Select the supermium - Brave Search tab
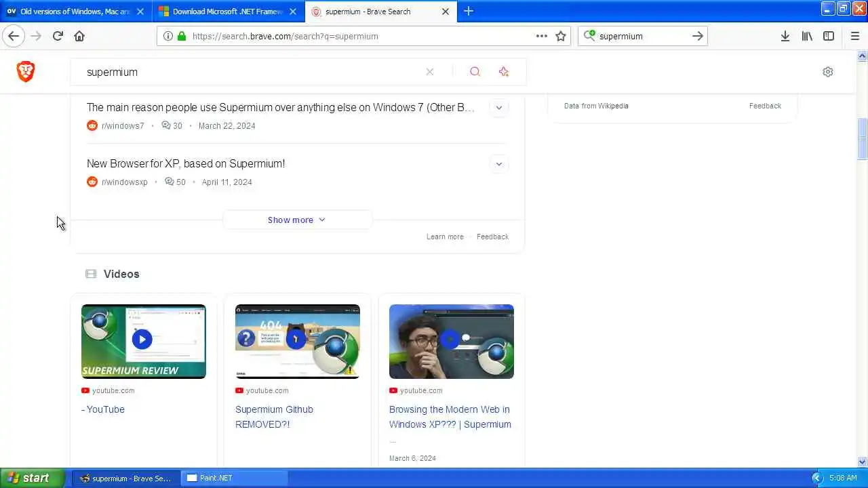Viewport: 868px width, 488px height. coord(380,12)
